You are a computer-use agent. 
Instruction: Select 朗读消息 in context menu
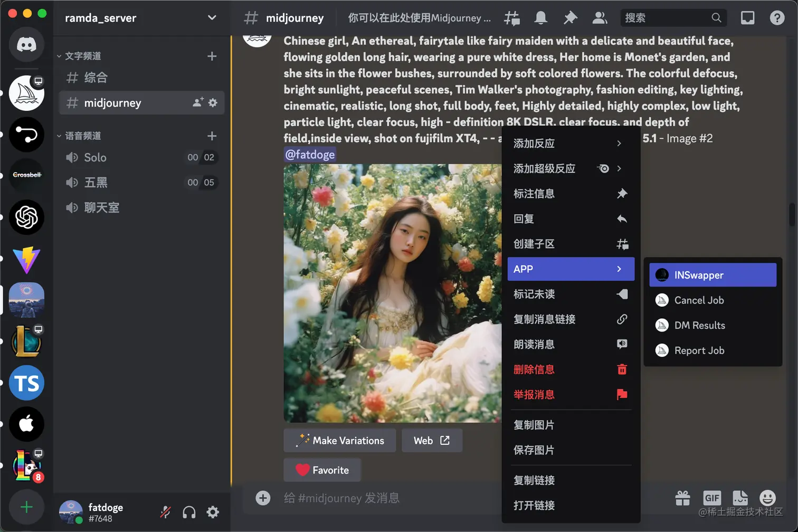click(x=571, y=345)
